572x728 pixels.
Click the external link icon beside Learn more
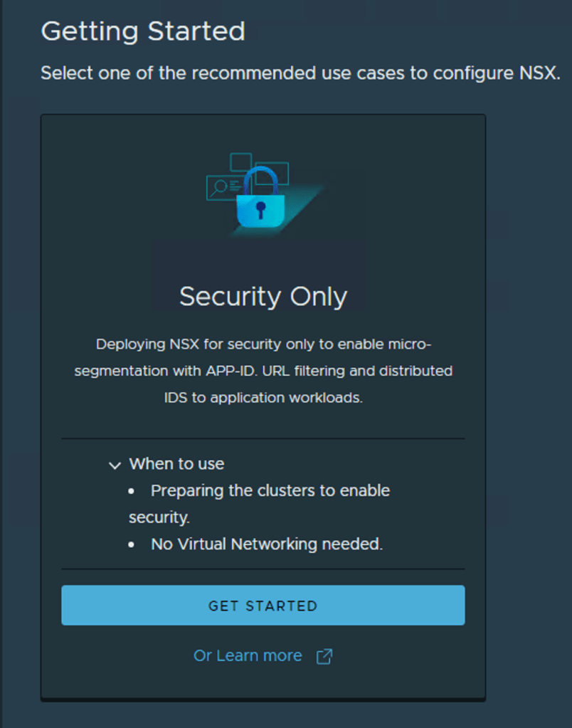click(324, 656)
